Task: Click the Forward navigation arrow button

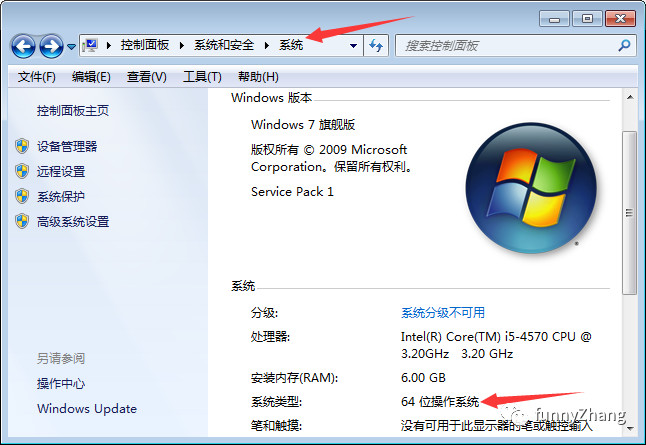Action: (51, 46)
